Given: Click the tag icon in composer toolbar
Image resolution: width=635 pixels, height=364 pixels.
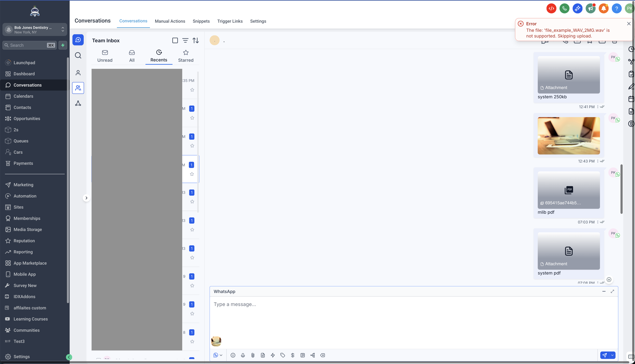Looking at the screenshot, I should (x=282, y=355).
